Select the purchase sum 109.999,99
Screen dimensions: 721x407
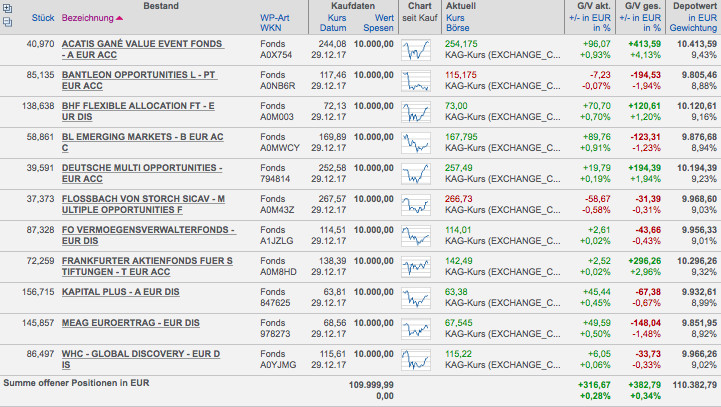[x=371, y=385]
